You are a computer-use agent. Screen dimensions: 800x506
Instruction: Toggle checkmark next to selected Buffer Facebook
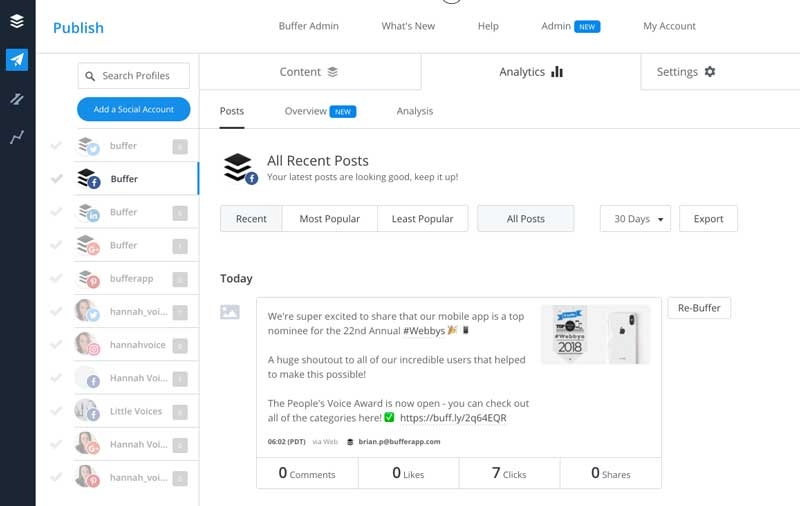point(56,179)
